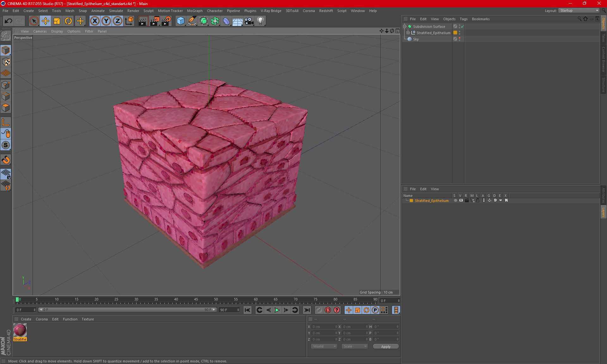Click the Stratified material thumbnail
The width and height of the screenshot is (607, 364).
click(x=20, y=330)
